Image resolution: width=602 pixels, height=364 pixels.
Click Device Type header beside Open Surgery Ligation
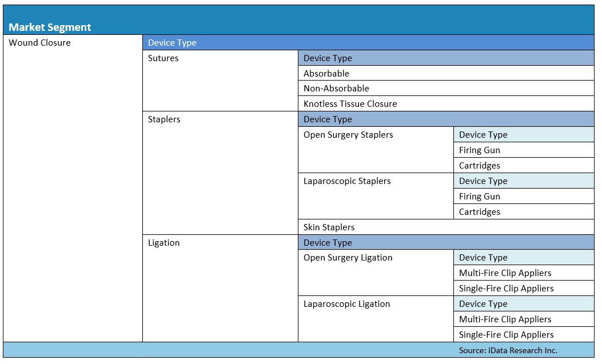click(x=524, y=257)
